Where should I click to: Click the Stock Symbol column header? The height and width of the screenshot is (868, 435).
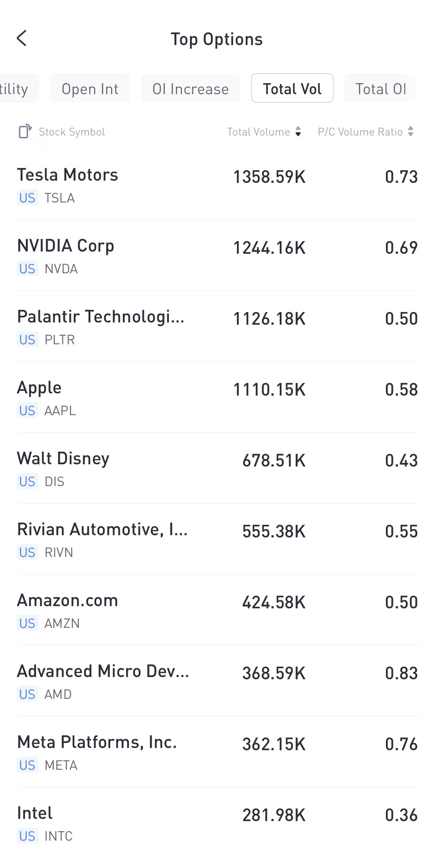(72, 132)
